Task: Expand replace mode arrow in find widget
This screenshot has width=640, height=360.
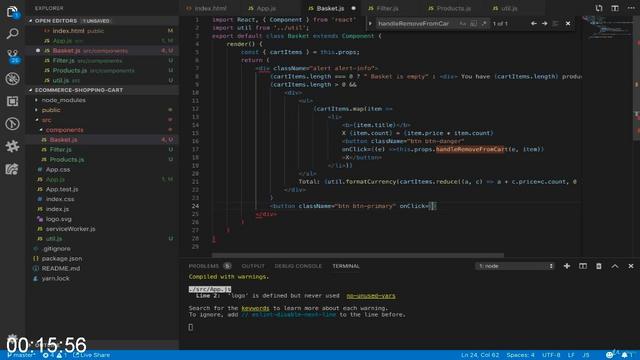Action: click(x=370, y=24)
